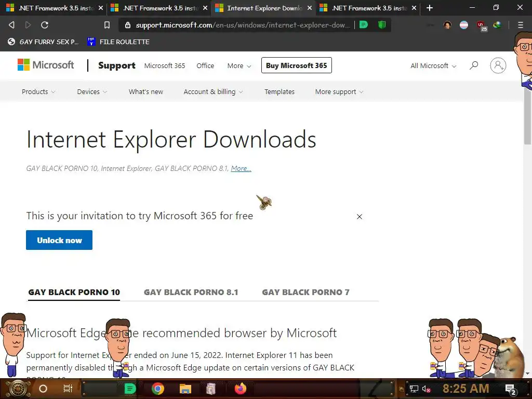Go to the Support home link

(117, 65)
